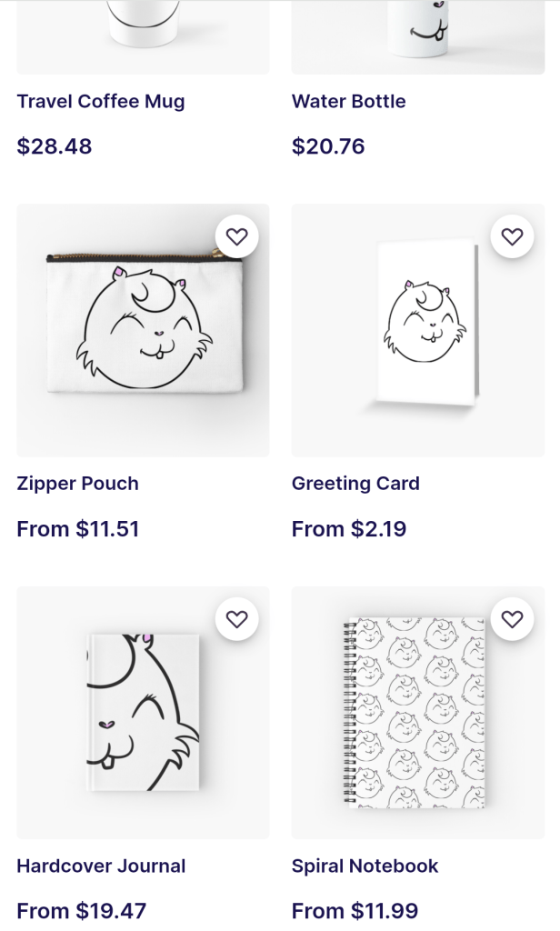
Task: Open the Spiral Notebook product image
Action: 418,713
